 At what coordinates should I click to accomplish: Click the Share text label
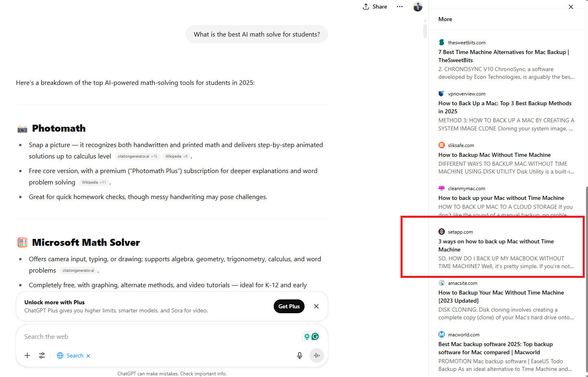pos(380,6)
